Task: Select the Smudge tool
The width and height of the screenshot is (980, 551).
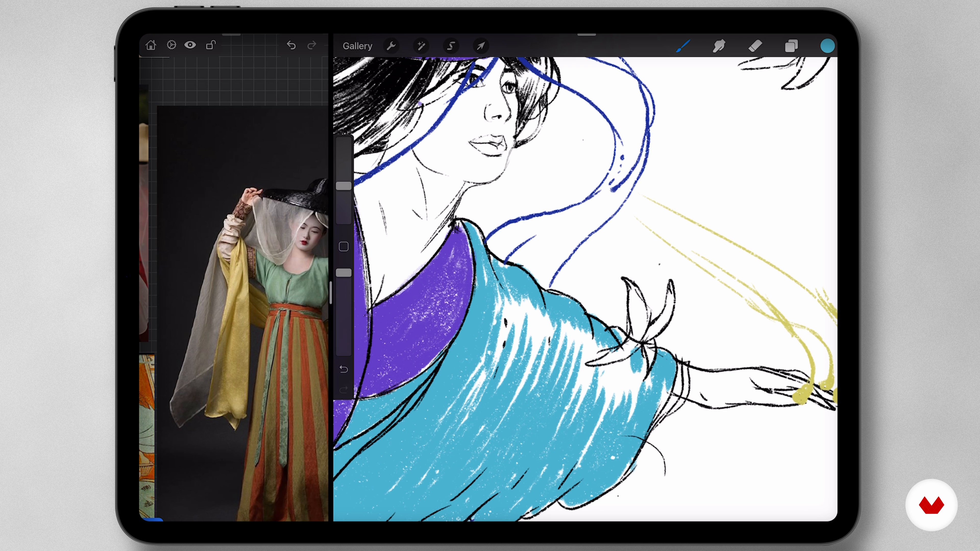Action: 719,46
